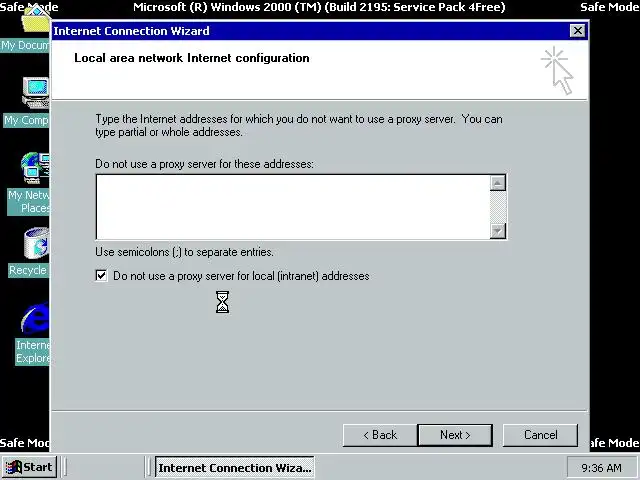Click the Windows logo on Start button
The image size is (640, 480).
pyautogui.click(x=13, y=467)
